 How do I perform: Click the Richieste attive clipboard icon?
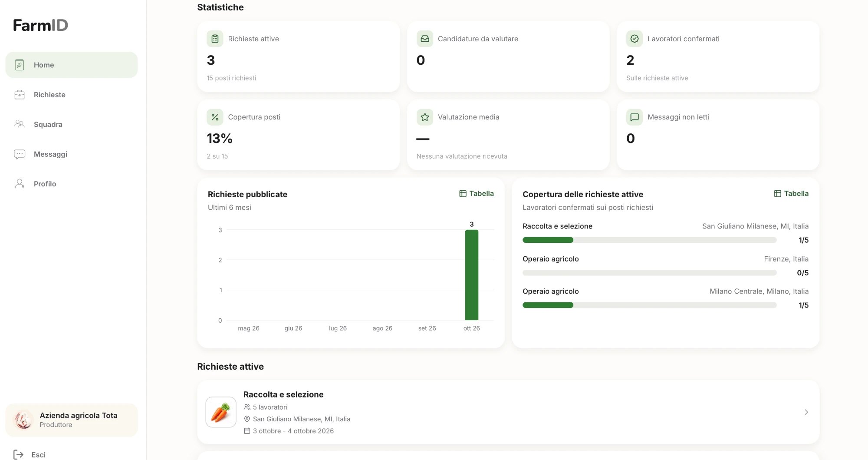click(x=215, y=39)
